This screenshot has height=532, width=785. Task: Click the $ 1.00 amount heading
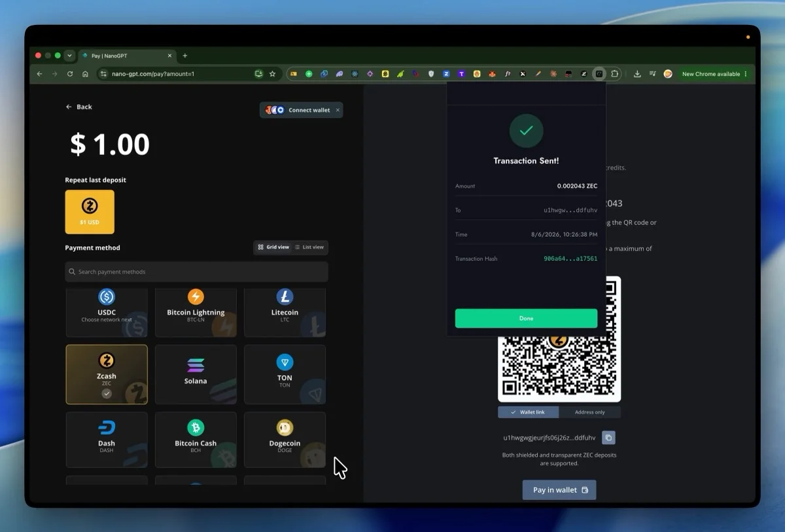click(x=110, y=144)
